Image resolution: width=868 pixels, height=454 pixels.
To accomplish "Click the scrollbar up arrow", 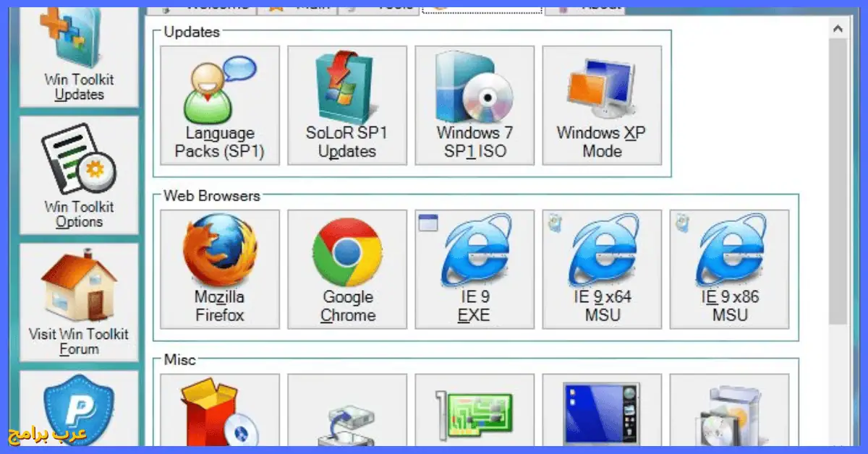I will point(838,29).
